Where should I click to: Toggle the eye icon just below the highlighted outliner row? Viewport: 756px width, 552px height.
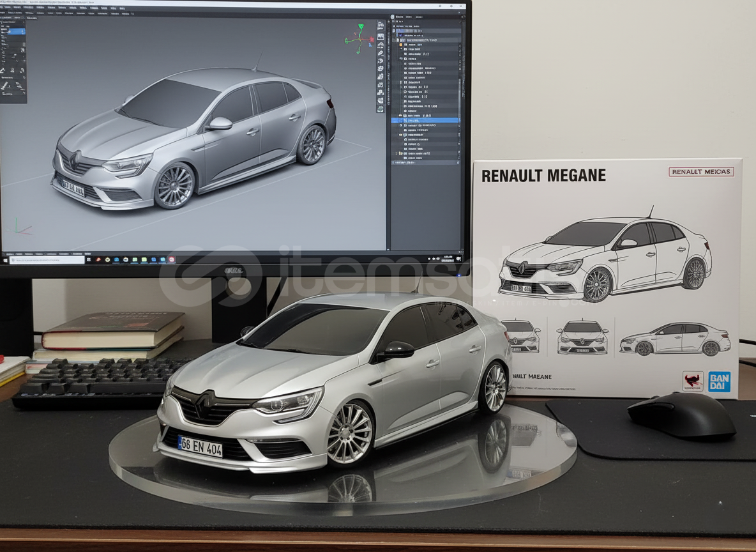(401, 125)
